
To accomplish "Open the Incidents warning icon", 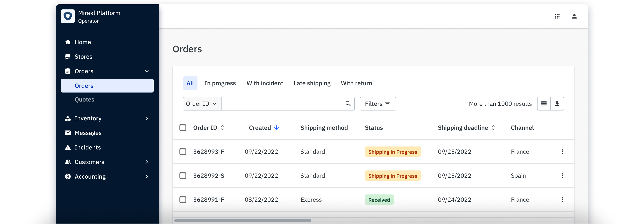I will (68, 147).
